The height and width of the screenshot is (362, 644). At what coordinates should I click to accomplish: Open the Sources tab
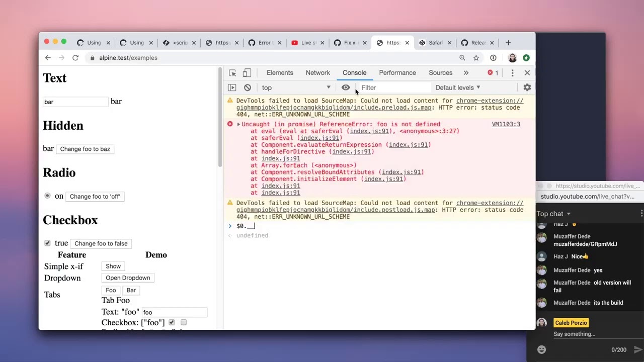coord(441,73)
